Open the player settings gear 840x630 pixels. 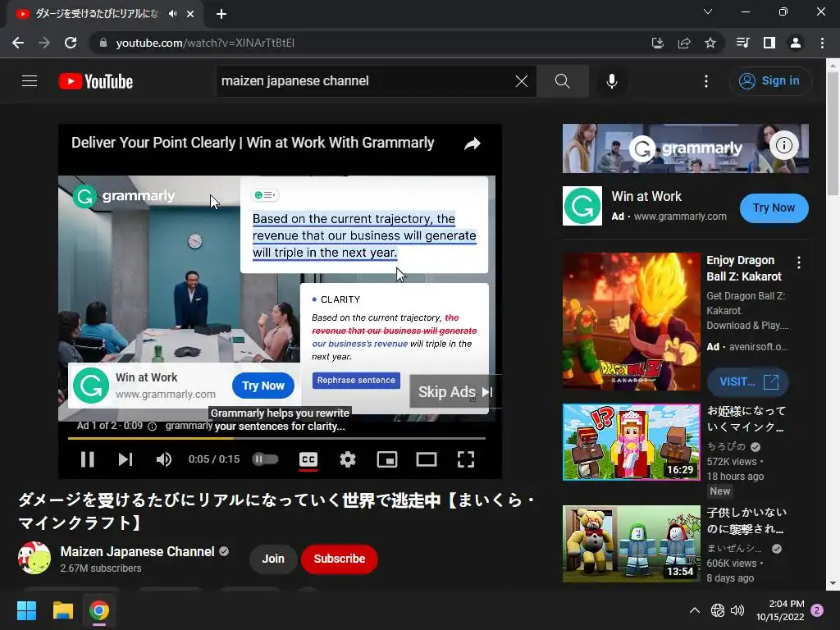point(348,459)
